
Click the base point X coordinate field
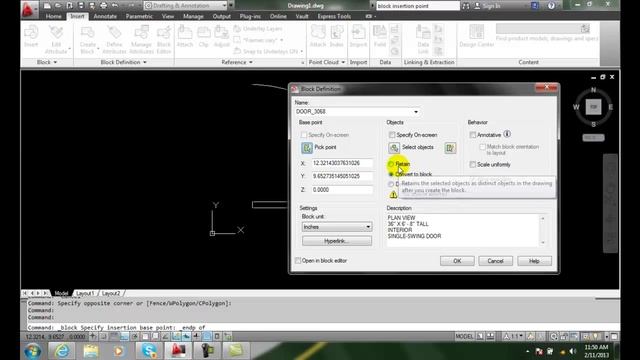[x=342, y=163]
